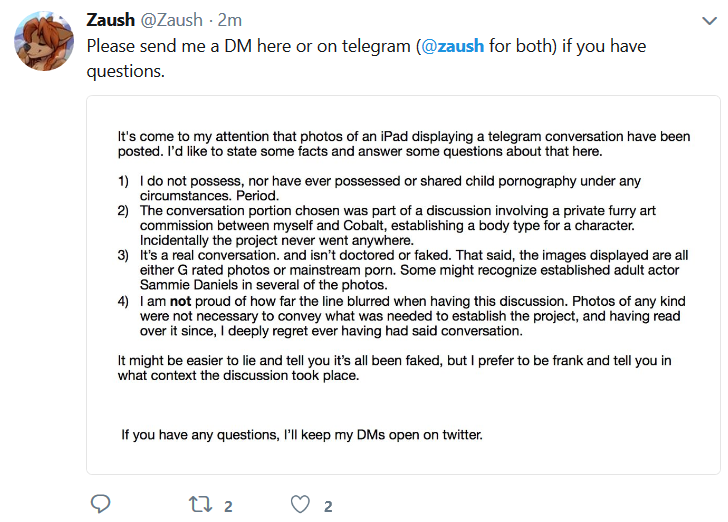This screenshot has height=522, width=728.
Task: Click the like count number 2
Action: coord(328,506)
